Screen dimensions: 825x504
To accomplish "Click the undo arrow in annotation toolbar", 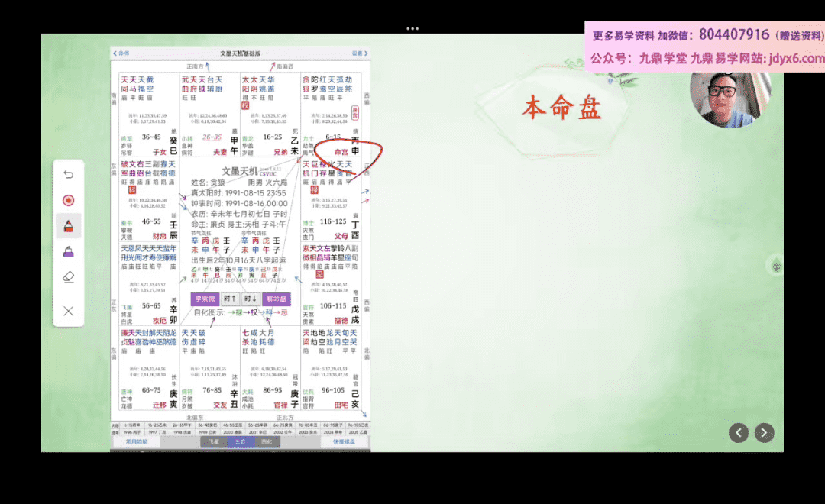I will (68, 174).
